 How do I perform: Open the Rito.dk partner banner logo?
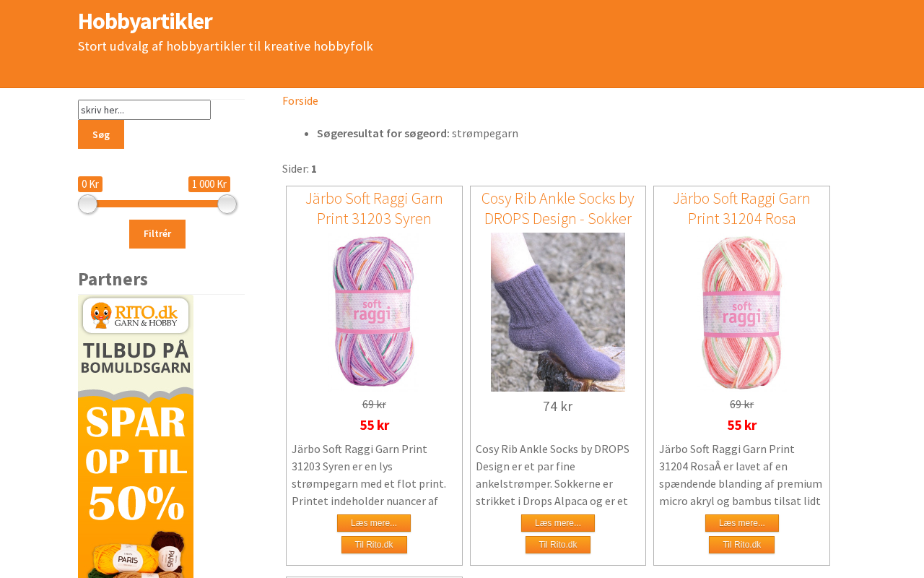[136, 316]
